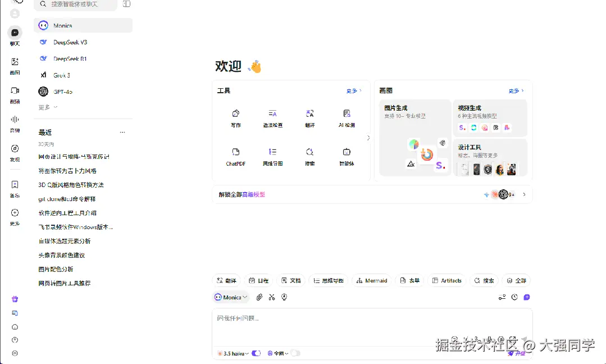Image resolution: width=606 pixels, height=364 pixels.
Task: Open the 思维导图 mind map tool
Action: [272, 156]
